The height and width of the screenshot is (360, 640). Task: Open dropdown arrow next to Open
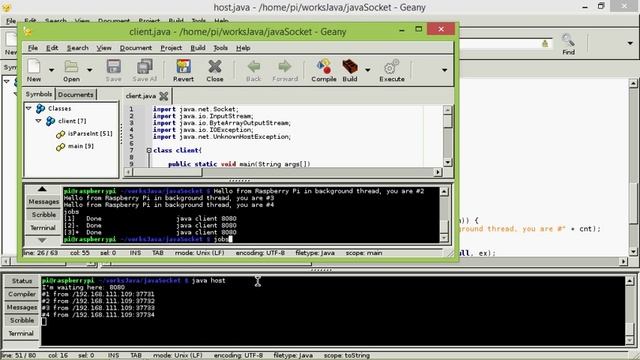click(89, 70)
